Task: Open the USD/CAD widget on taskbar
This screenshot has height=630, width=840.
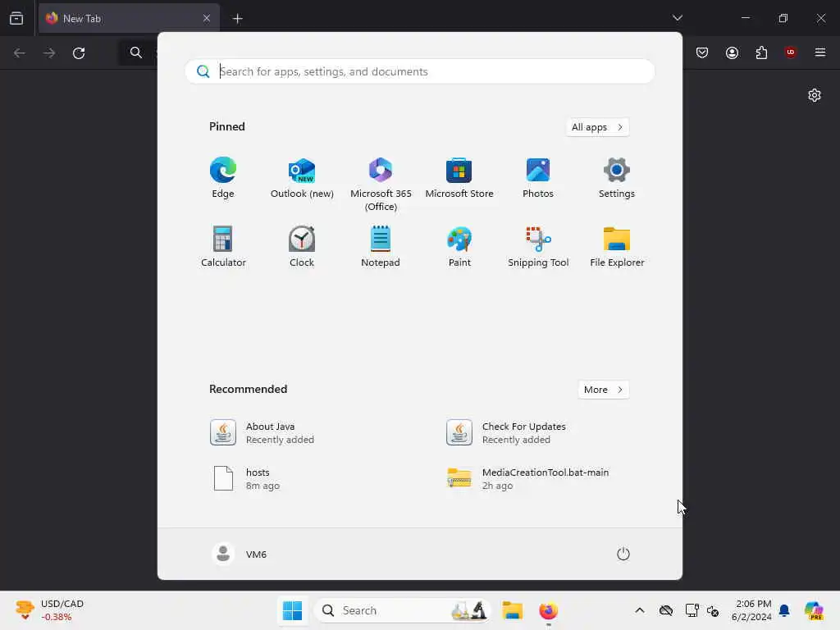Action: [50, 610]
